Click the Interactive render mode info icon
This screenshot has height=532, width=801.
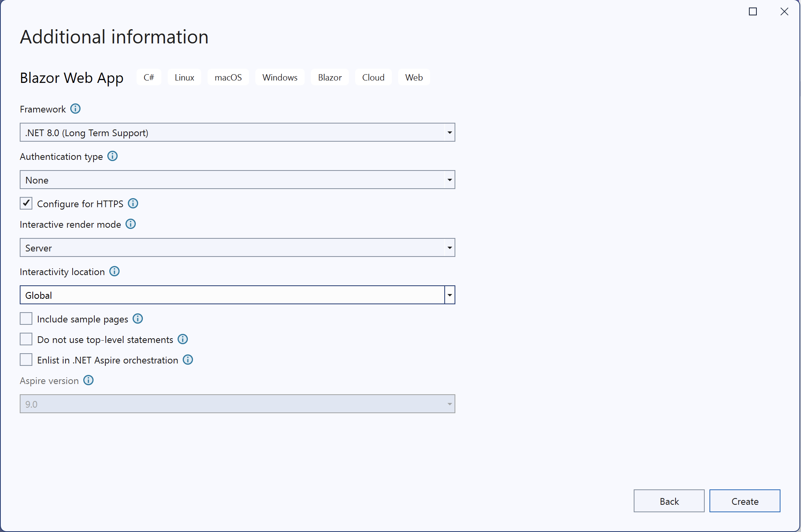tap(131, 224)
